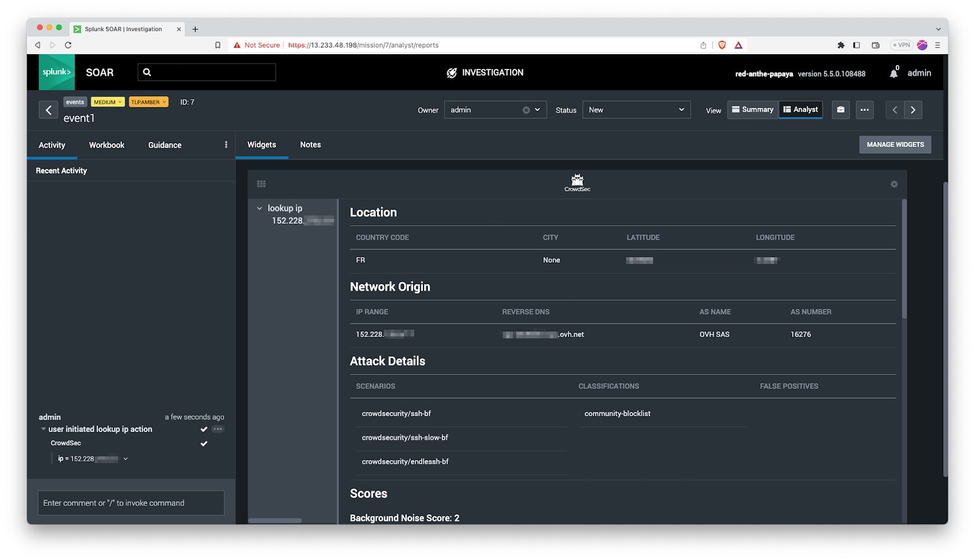Switch the view toggle to Summary

pyautogui.click(x=753, y=110)
